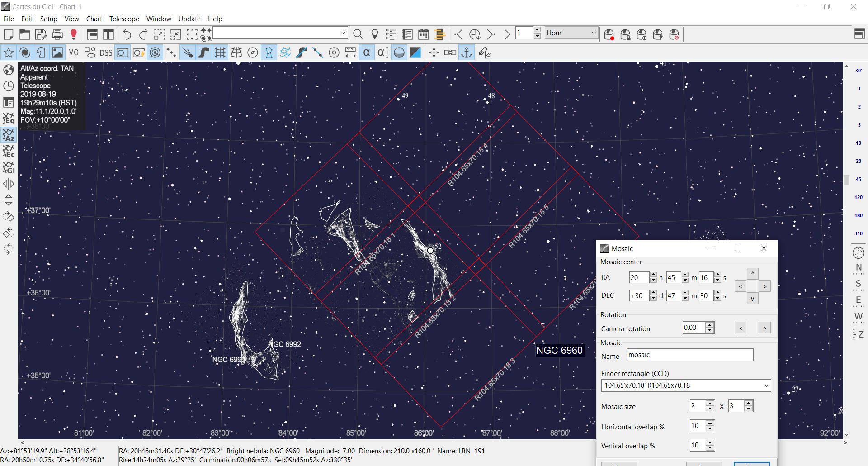Open the Chart menu

[x=94, y=19]
